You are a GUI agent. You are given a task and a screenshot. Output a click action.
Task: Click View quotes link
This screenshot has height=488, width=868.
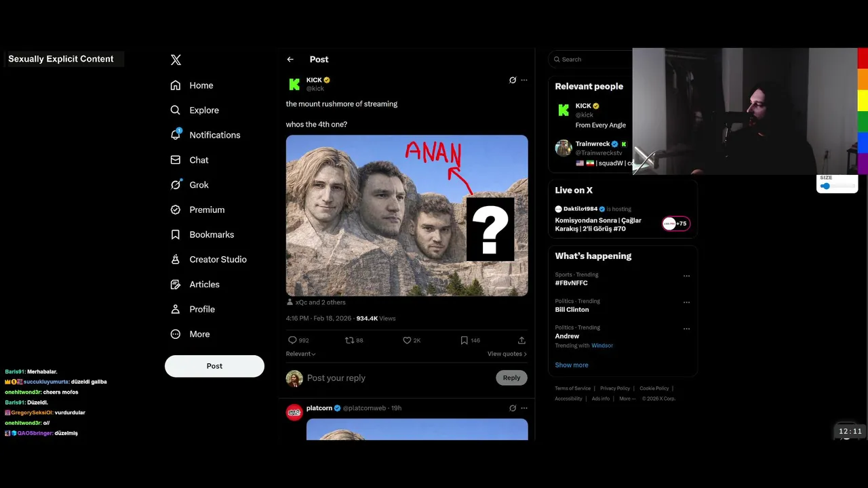(x=507, y=354)
